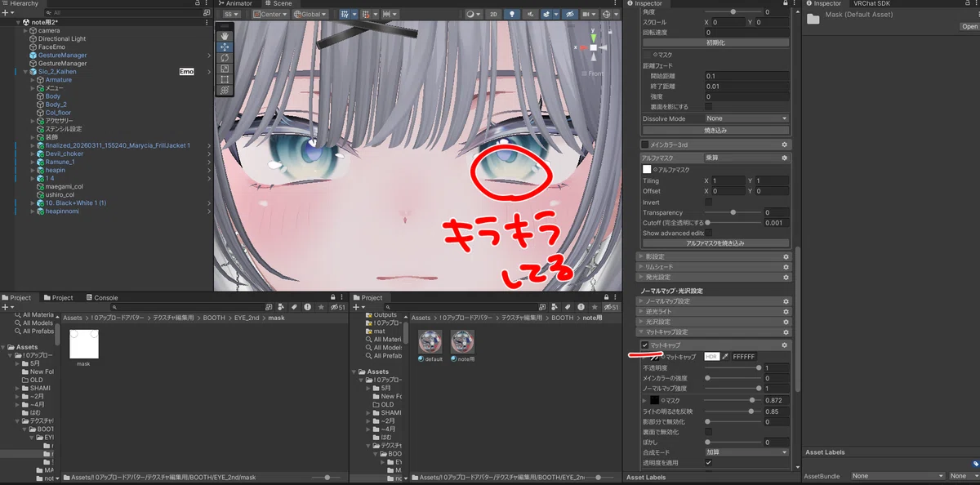Click the HDR color field for マットキャップ
This screenshot has height=485, width=980.
710,357
